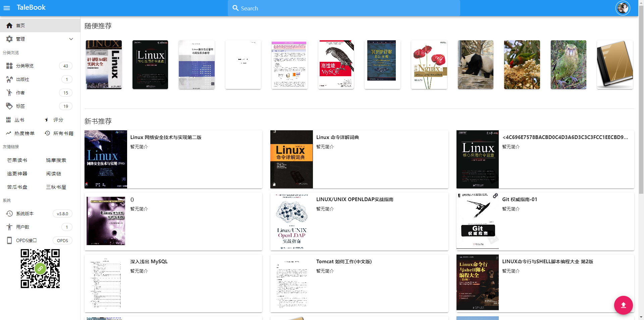Open 标签 menu item
This screenshot has width=644, height=320.
40,106
